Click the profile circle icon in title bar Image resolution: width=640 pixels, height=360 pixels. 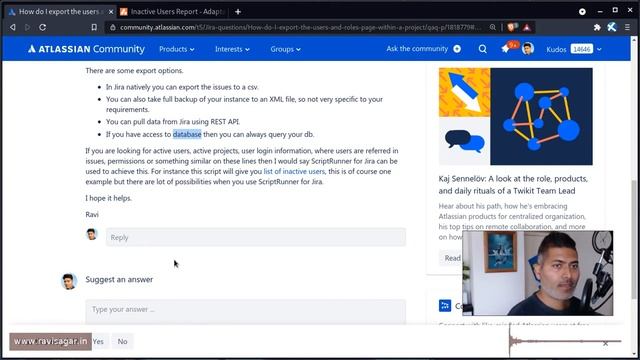pos(582,12)
